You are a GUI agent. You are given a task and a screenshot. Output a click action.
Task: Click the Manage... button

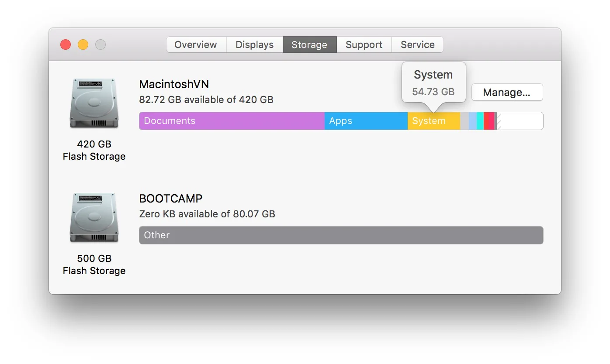[507, 93]
